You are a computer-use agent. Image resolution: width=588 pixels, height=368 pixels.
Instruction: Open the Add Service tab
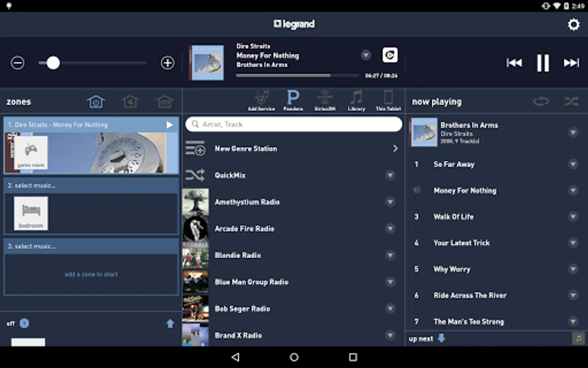[261, 101]
